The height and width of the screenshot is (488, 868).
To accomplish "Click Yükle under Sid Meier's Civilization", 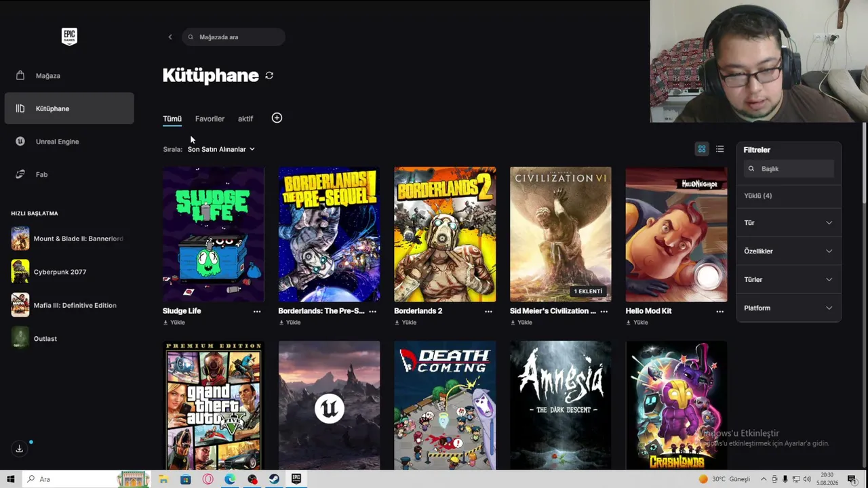I will (521, 323).
